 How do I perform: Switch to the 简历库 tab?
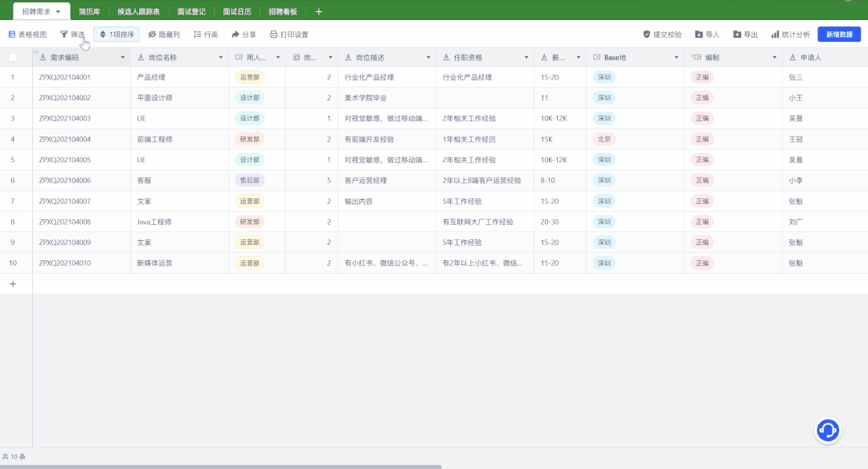click(89, 11)
